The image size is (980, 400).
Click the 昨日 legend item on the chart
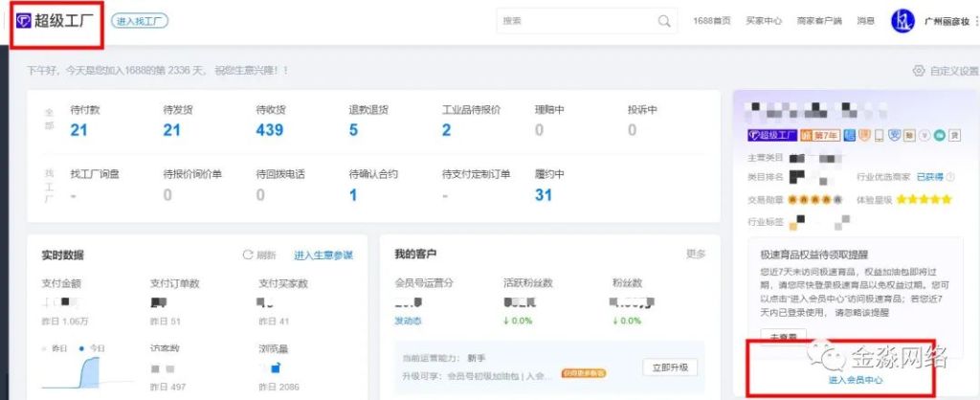pos(55,347)
